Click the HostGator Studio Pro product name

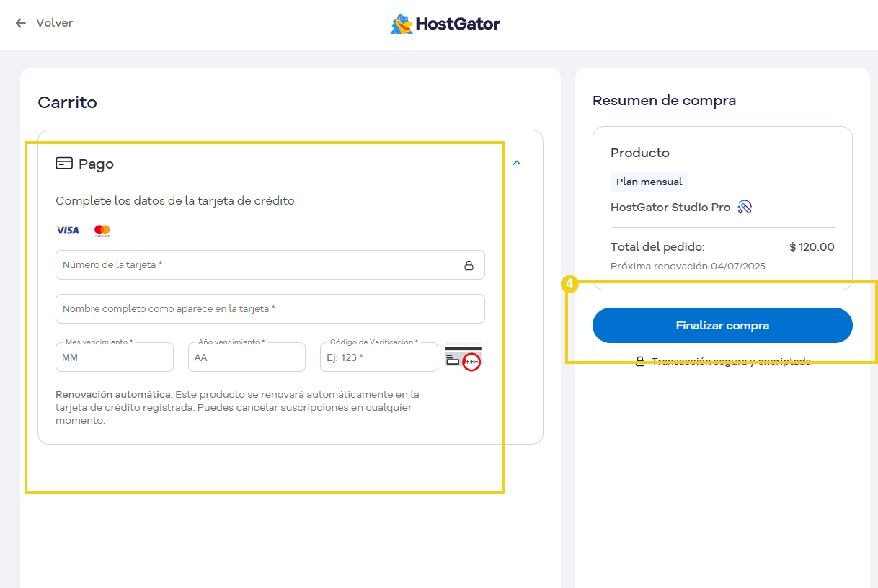[670, 208]
